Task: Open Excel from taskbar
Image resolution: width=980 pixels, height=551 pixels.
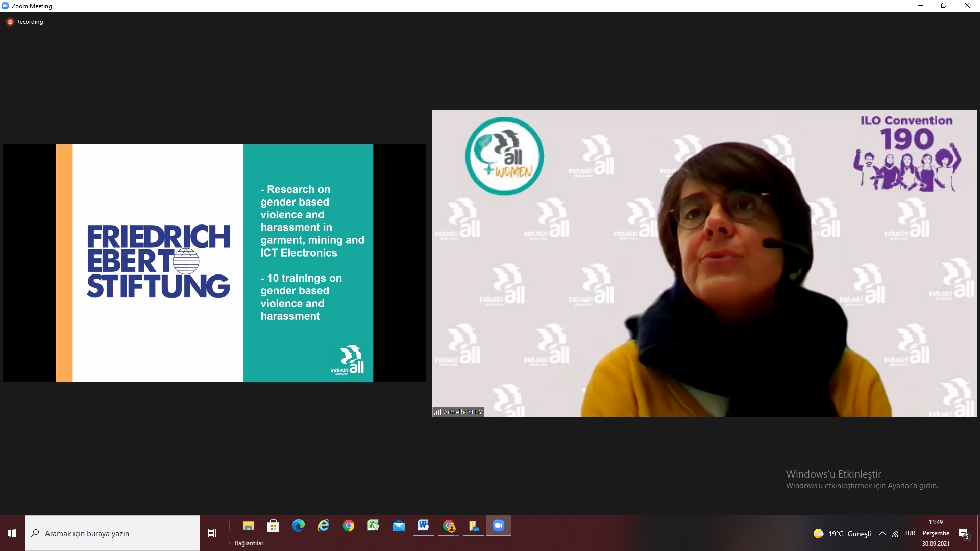Action: coord(374,526)
